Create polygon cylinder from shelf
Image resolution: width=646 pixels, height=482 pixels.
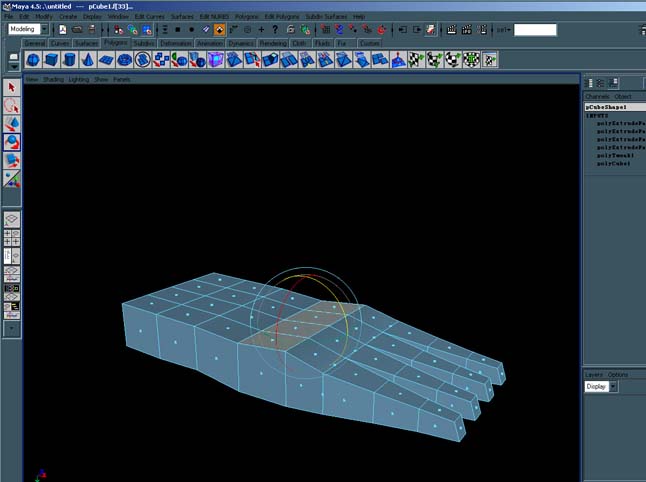click(x=69, y=60)
